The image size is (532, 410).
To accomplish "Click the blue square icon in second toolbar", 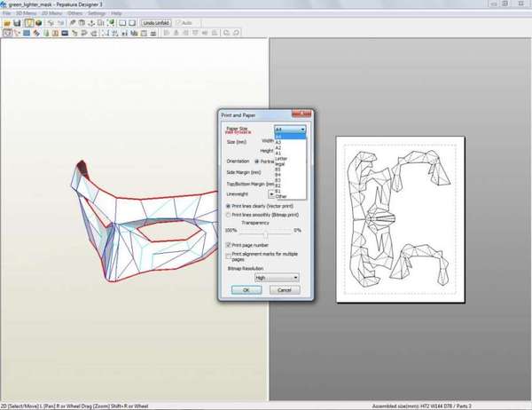I will [x=27, y=33].
